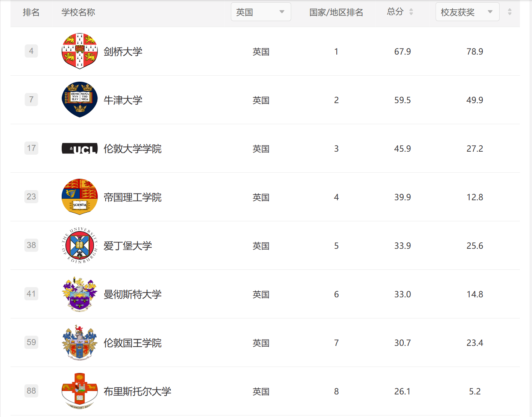The height and width of the screenshot is (417, 532).
Task: Click alumni award value 23.4
Action: pos(475,343)
